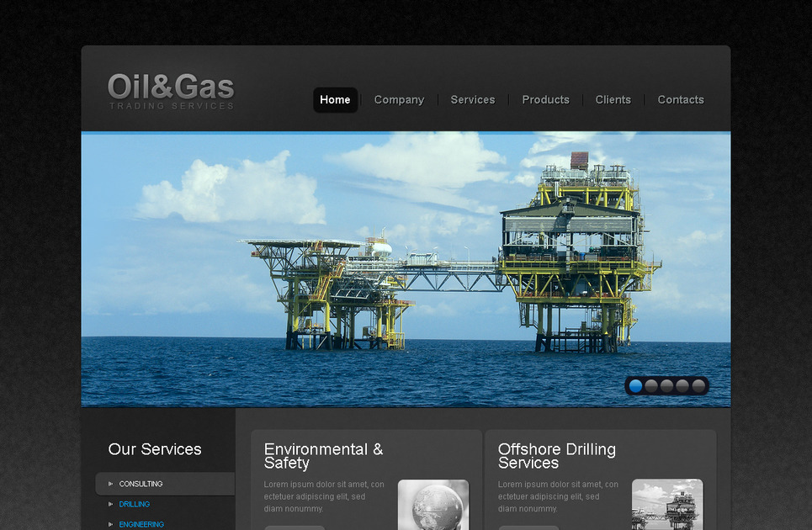812x530 pixels.
Task: Open the Clients menu item
Action: pos(613,99)
